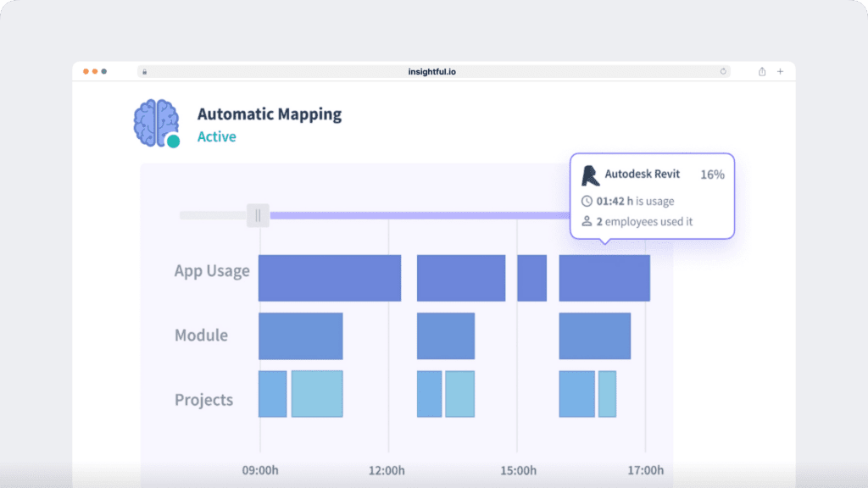Click the yellow minimize window dot
This screenshot has height=488, width=868.
(95, 71)
